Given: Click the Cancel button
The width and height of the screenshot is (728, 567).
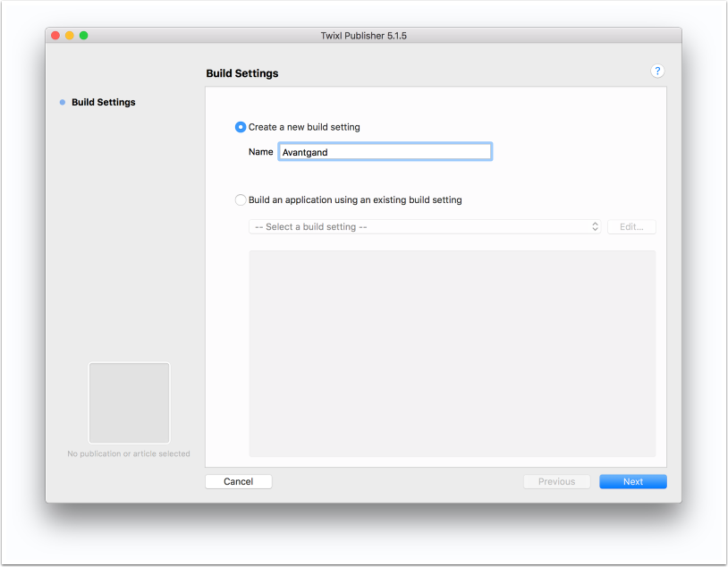Looking at the screenshot, I should click(x=239, y=481).
